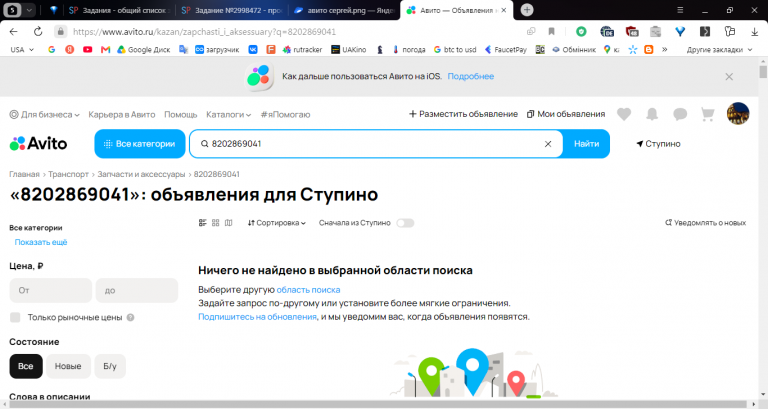Open '#яПомогаю' menu item

(x=285, y=115)
